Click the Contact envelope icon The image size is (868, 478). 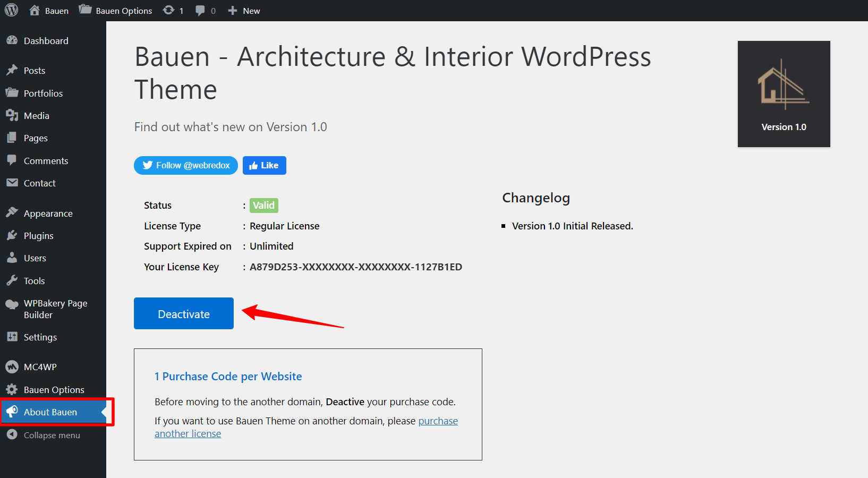[x=12, y=183]
